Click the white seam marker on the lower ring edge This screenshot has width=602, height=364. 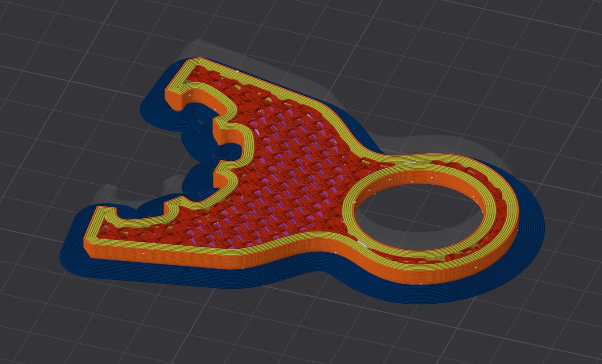coord(362,244)
